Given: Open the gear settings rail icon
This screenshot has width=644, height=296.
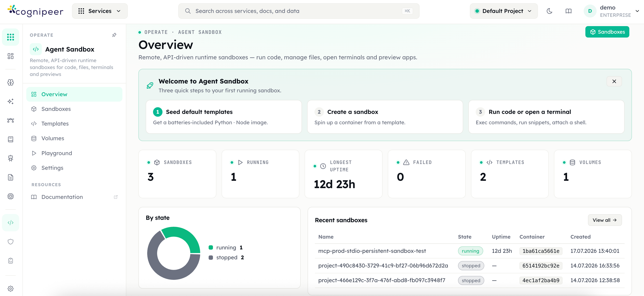Looking at the screenshot, I should tap(11, 288).
